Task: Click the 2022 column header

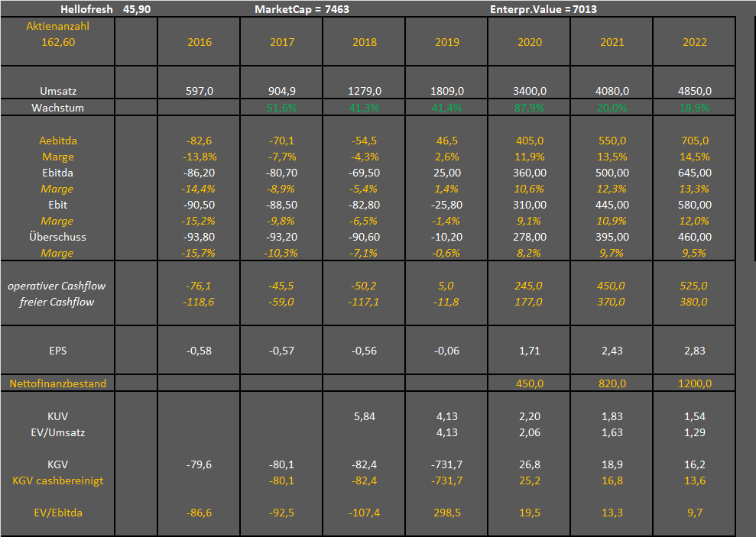Action: point(694,42)
